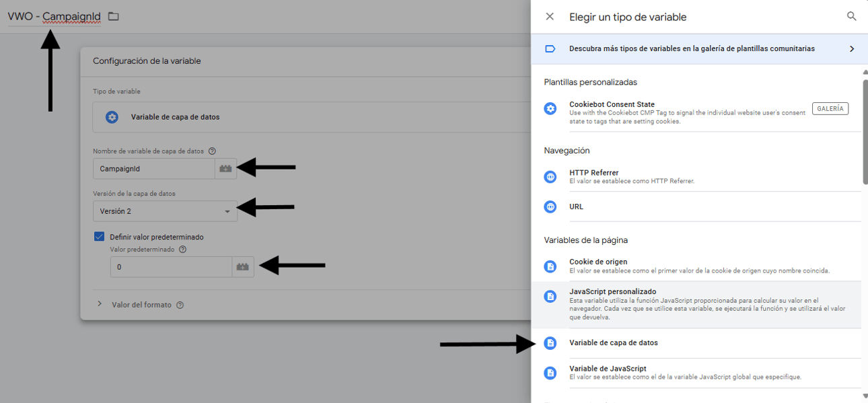Expand the Valor del formato section
868x403 pixels.
100,304
